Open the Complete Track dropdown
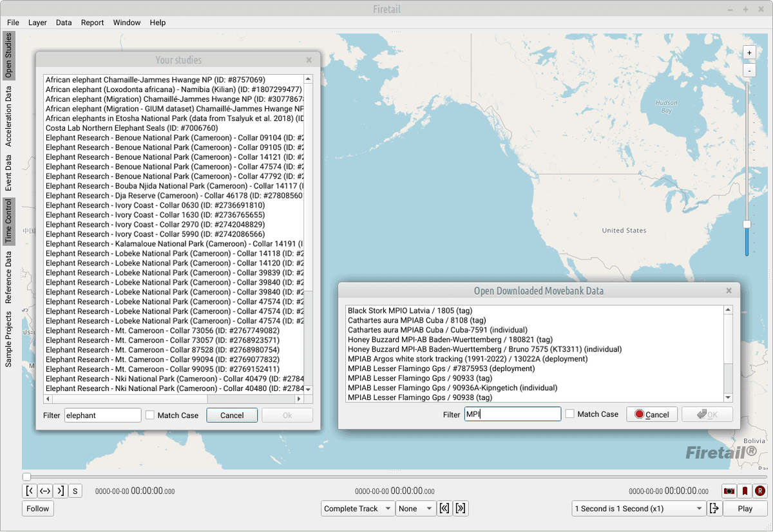The height and width of the screenshot is (532, 773). click(358, 508)
